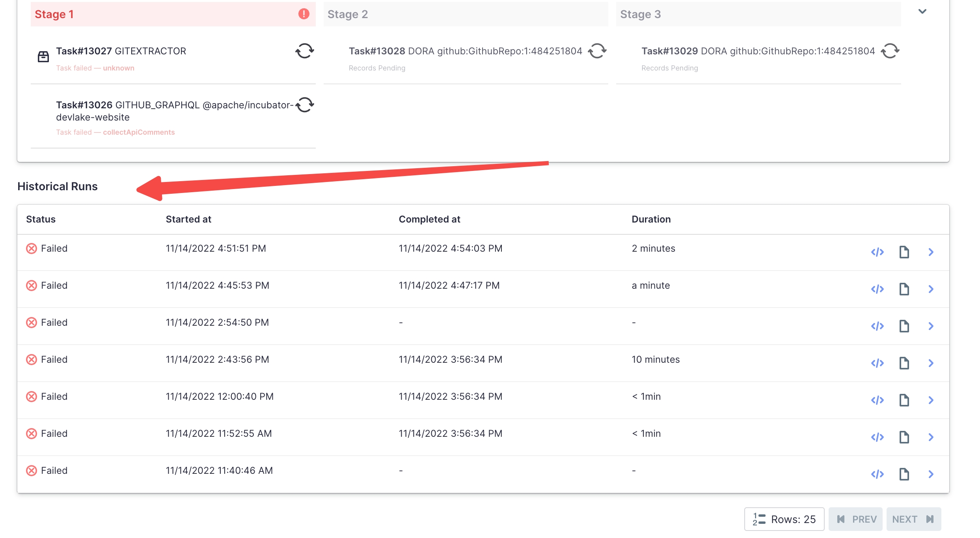Click the GITEXTRACTOR task package icon
Image resolution: width=980 pixels, height=538 pixels.
(43, 57)
